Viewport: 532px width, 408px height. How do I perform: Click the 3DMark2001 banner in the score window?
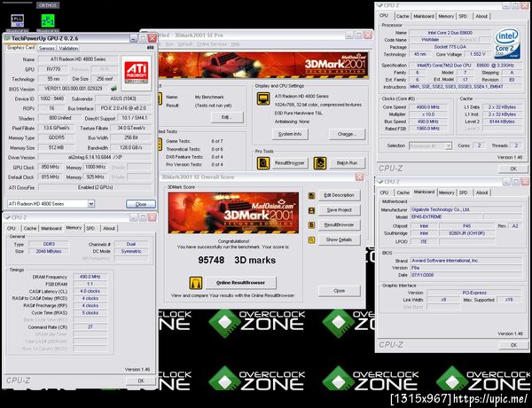point(233,213)
